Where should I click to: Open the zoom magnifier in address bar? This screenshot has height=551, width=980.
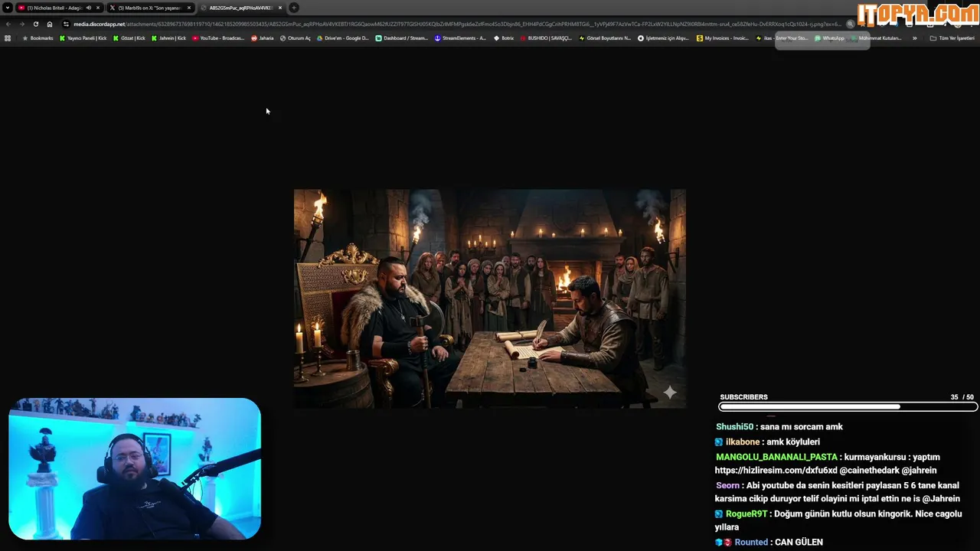850,24
